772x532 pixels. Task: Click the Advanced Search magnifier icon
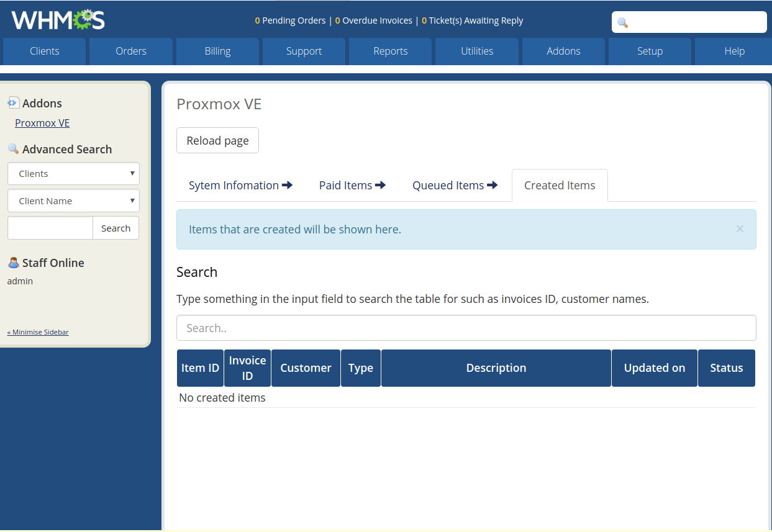(13, 149)
